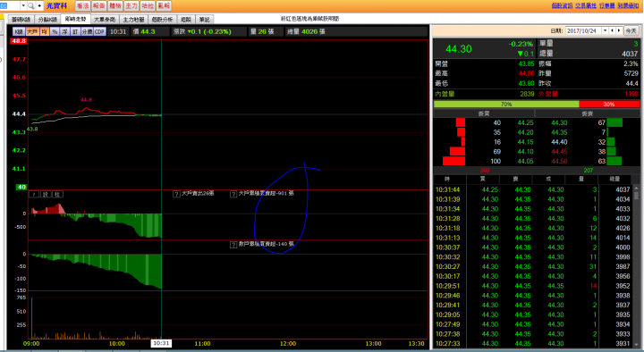Click the 哈拉 button in top bar
Image resolution: width=644 pixels, height=352 pixels.
click(x=148, y=5)
